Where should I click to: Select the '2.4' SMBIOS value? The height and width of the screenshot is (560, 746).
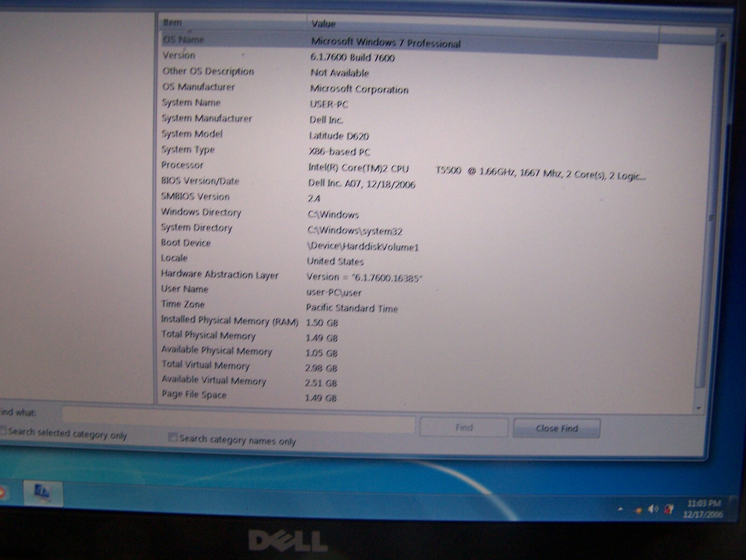(x=314, y=198)
